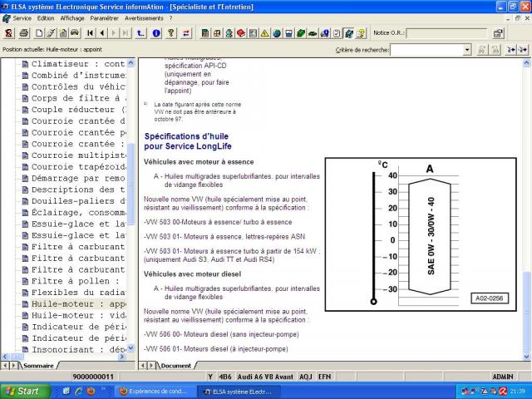Select the Document tab

click(x=175, y=365)
